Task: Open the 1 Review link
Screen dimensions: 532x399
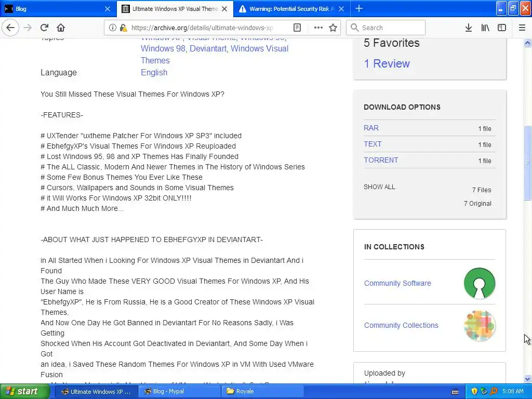Action: pos(387,63)
